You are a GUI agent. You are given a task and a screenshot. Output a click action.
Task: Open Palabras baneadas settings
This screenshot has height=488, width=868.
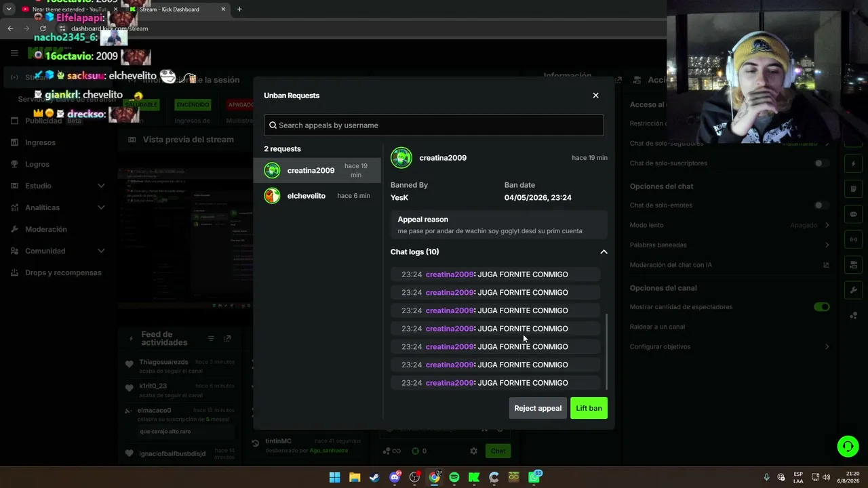point(730,245)
